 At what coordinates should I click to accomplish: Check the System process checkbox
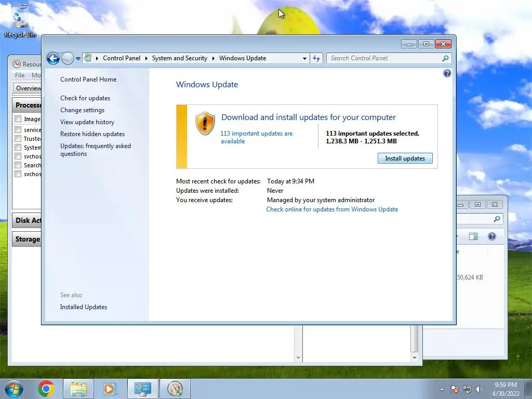18,147
